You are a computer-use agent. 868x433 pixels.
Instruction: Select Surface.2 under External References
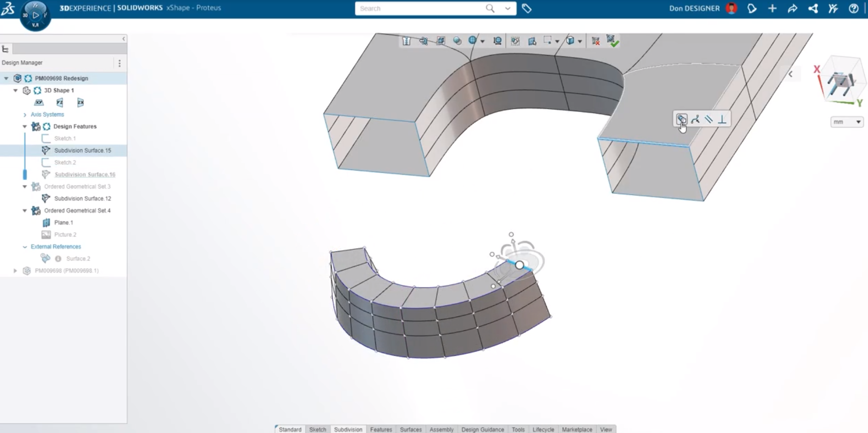(x=78, y=259)
